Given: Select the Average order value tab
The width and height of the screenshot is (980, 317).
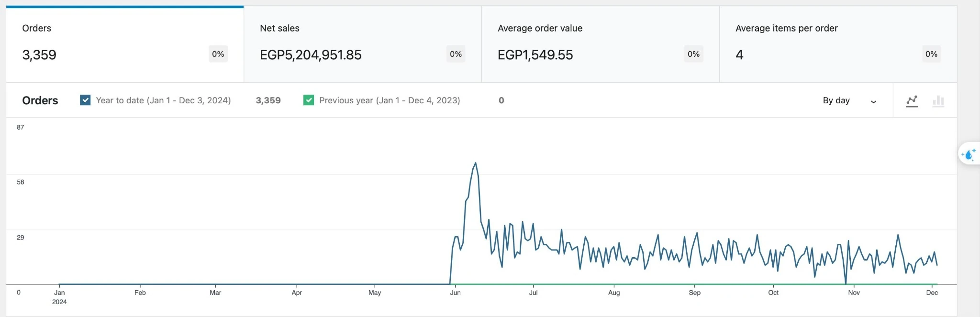Looking at the screenshot, I should pos(601,44).
